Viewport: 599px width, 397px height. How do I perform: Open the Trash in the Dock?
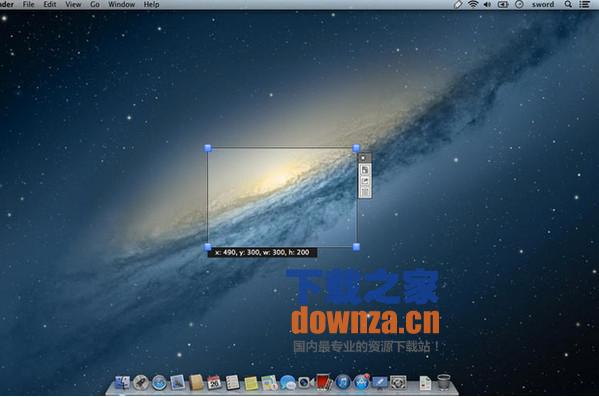[x=444, y=382]
